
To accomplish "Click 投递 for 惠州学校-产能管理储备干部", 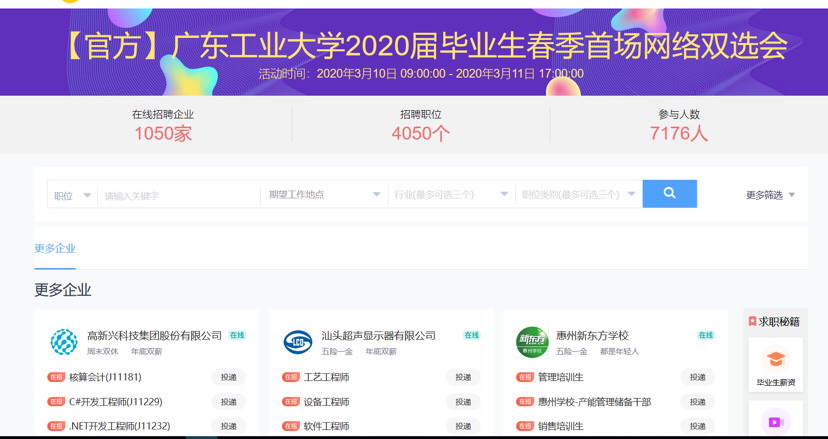I will [697, 402].
